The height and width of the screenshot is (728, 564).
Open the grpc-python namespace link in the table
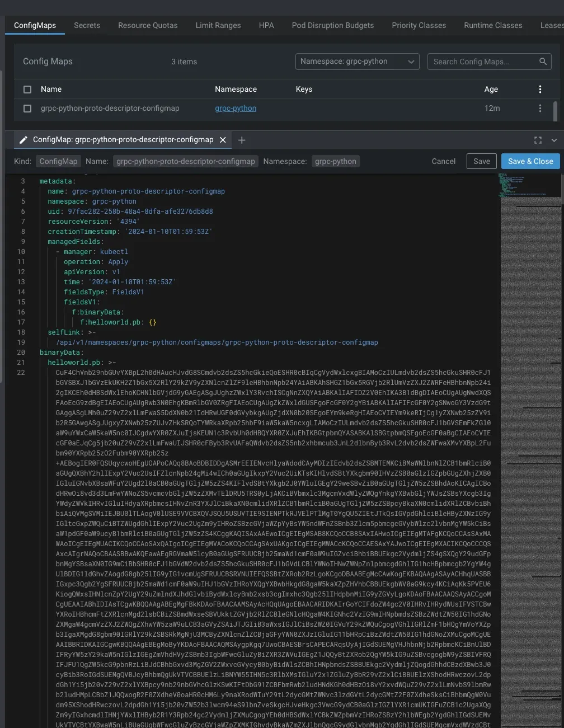click(x=236, y=109)
